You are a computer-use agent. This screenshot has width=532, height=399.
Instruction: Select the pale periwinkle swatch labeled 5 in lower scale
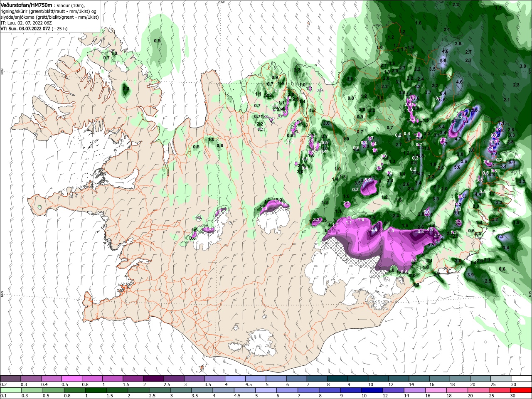click(x=266, y=390)
